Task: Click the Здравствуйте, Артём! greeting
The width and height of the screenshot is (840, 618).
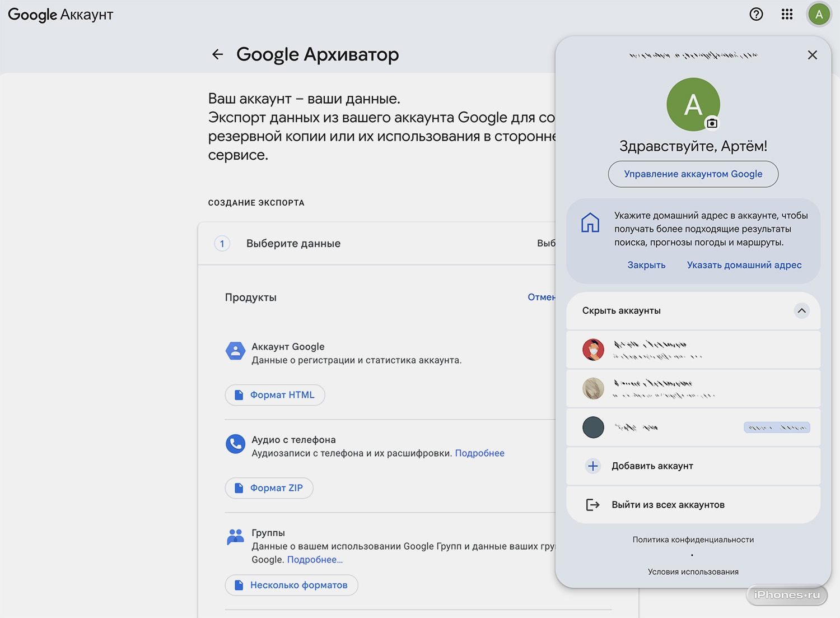Action: point(693,146)
